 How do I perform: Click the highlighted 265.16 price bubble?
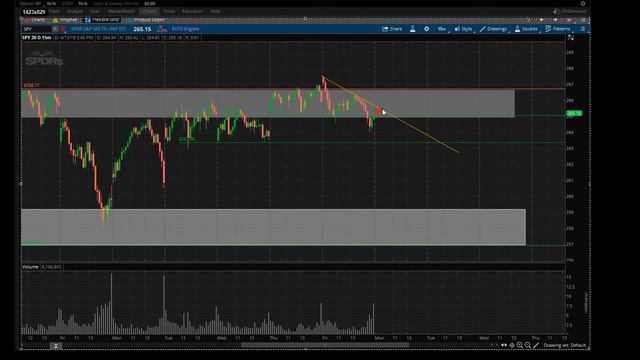click(574, 113)
